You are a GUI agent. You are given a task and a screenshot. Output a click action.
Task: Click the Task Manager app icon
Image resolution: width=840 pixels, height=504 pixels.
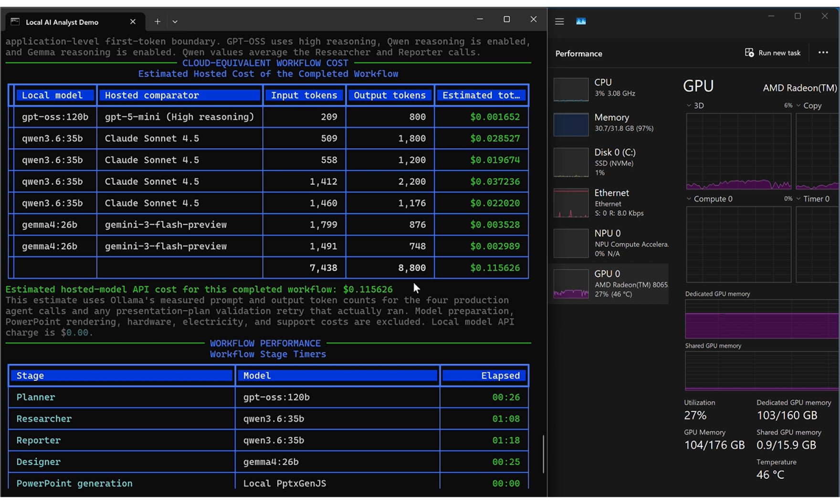[x=581, y=21]
